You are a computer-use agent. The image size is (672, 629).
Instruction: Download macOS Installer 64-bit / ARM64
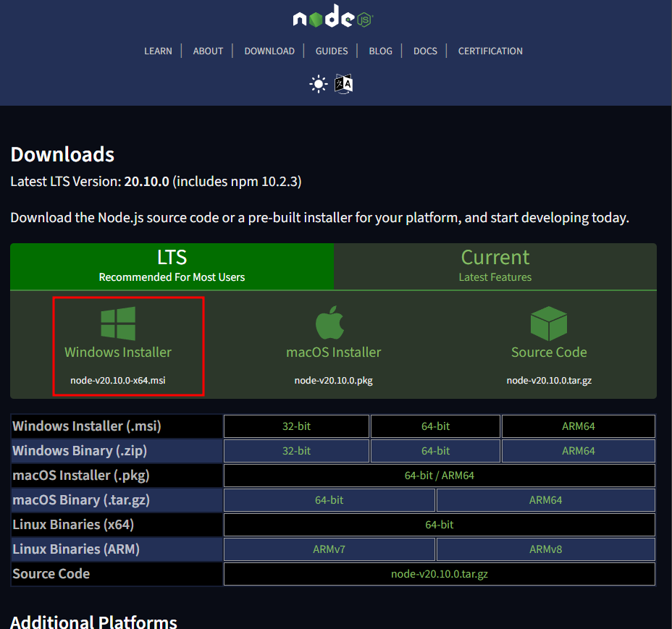pyautogui.click(x=440, y=476)
